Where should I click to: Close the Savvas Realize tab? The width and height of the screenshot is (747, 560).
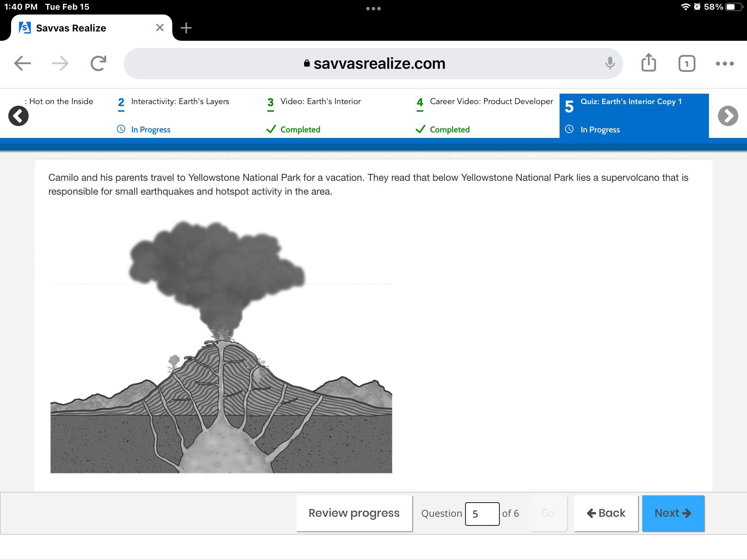click(160, 28)
